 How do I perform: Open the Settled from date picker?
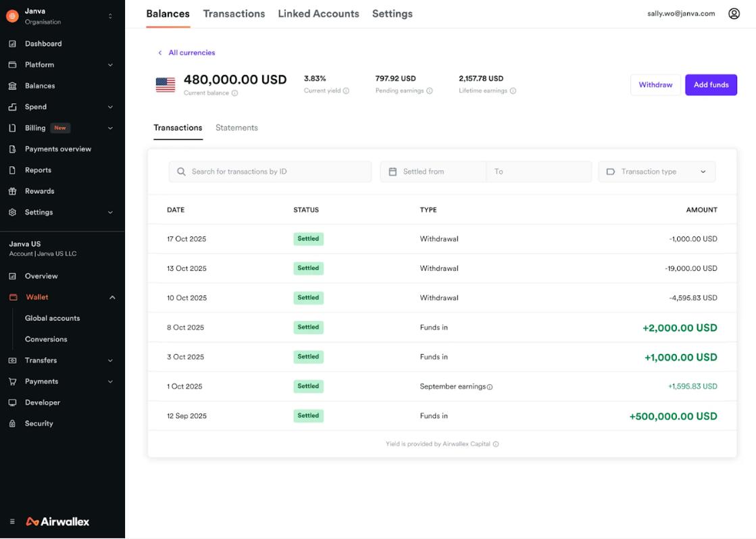tap(432, 172)
